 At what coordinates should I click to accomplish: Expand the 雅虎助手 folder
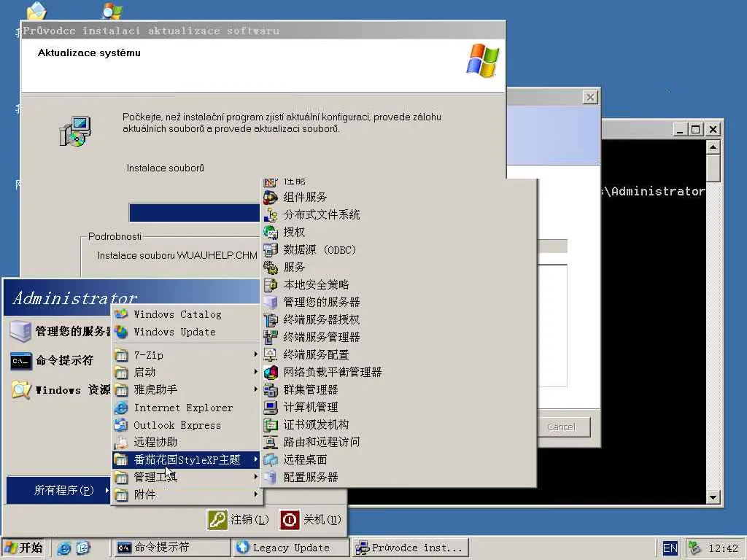click(186, 390)
